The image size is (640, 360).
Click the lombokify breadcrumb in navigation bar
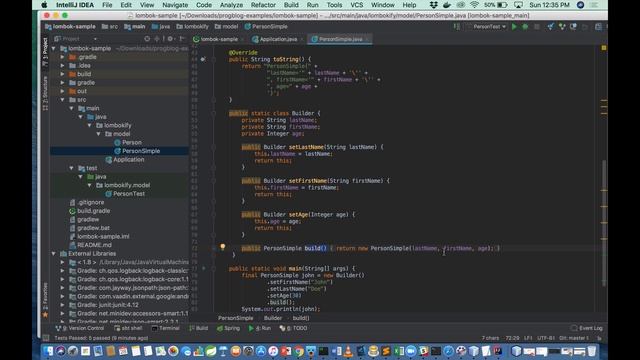point(192,27)
